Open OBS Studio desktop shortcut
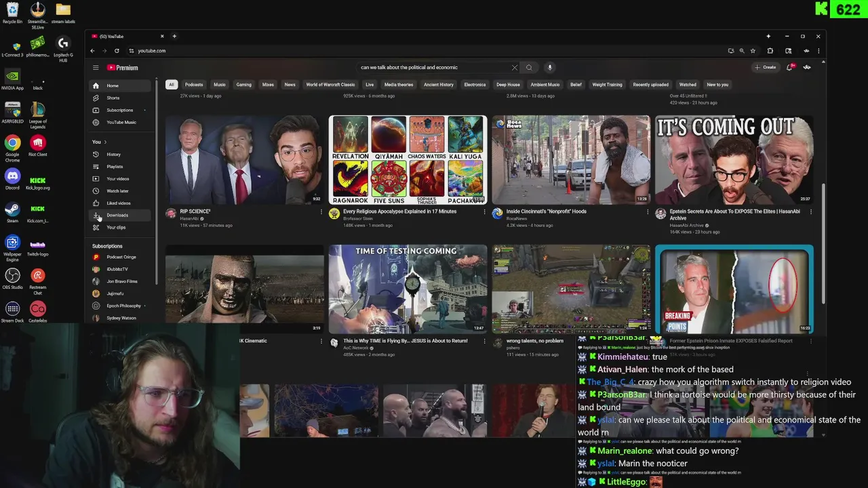This screenshot has width=868, height=488. tap(12, 279)
